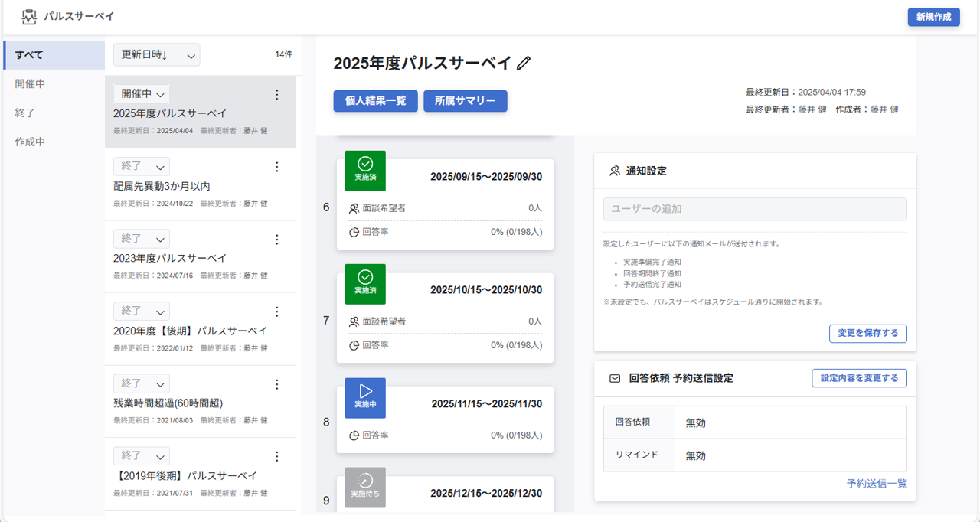Viewport: 980px width, 522px height.
Task: Open the 更新日時 sort dropdown
Action: coord(156,54)
